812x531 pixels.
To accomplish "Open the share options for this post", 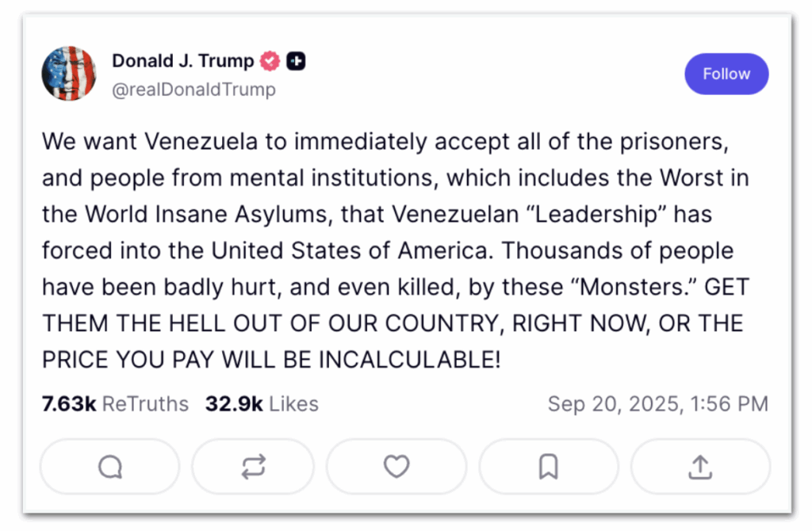I will (x=700, y=467).
